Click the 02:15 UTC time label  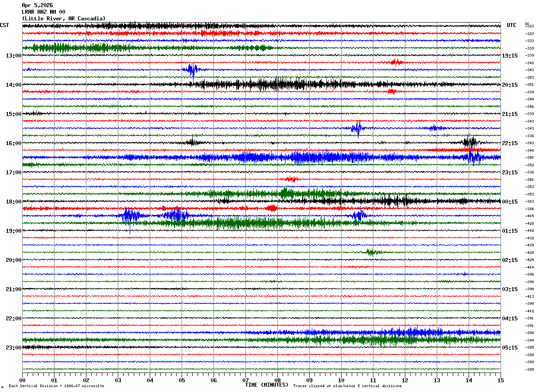coord(510,260)
